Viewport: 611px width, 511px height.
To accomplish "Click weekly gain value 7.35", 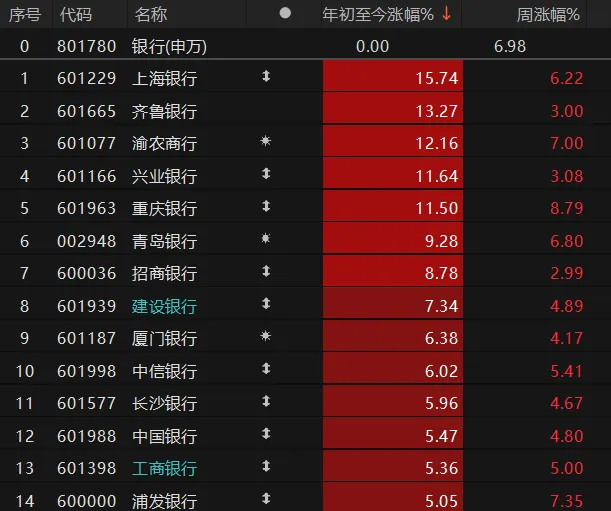I will (567, 501).
